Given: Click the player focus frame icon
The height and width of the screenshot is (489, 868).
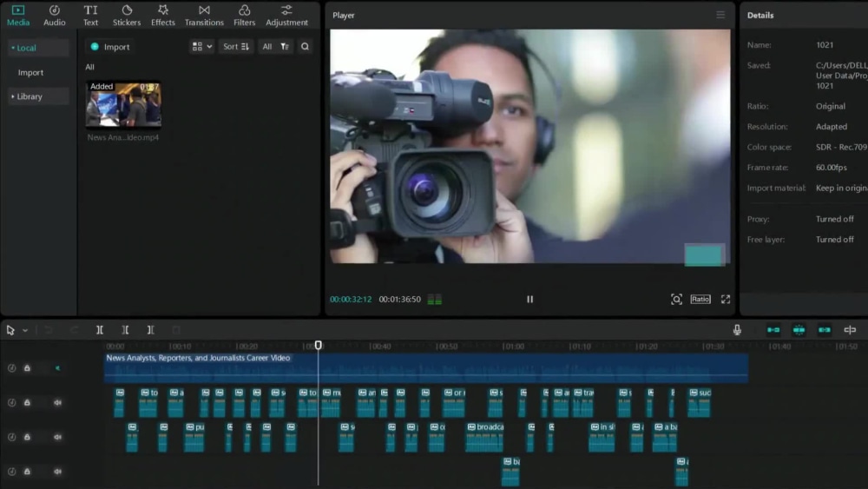Looking at the screenshot, I should coord(676,300).
